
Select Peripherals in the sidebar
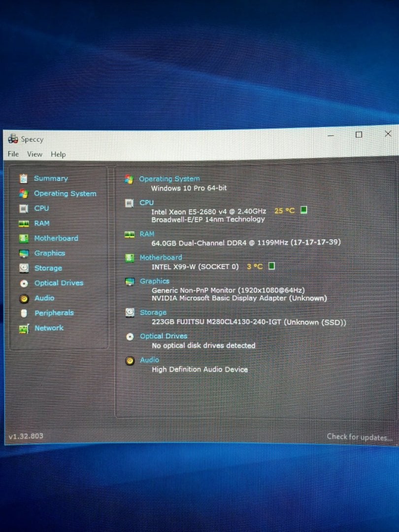(54, 313)
